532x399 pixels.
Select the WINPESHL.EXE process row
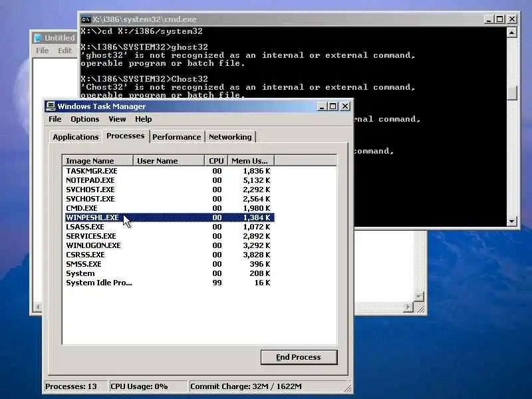coord(170,217)
